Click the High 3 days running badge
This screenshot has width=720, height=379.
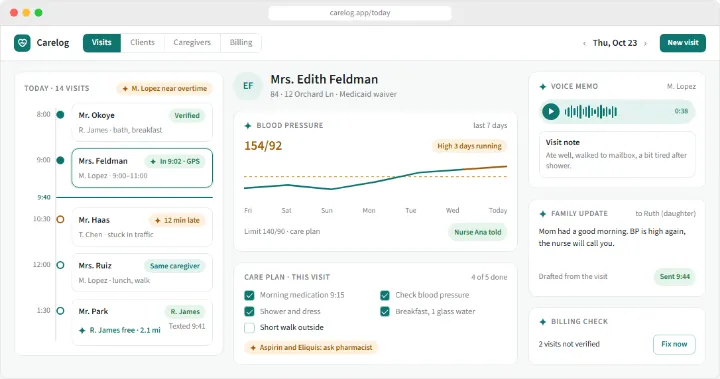click(x=469, y=146)
